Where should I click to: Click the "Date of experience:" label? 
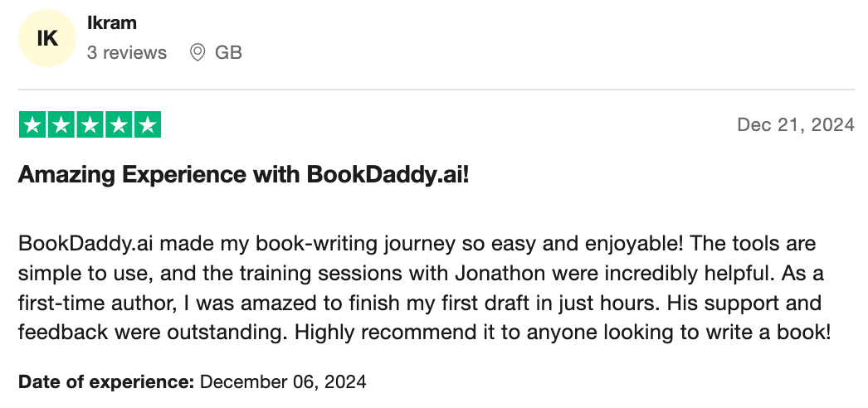point(106,382)
